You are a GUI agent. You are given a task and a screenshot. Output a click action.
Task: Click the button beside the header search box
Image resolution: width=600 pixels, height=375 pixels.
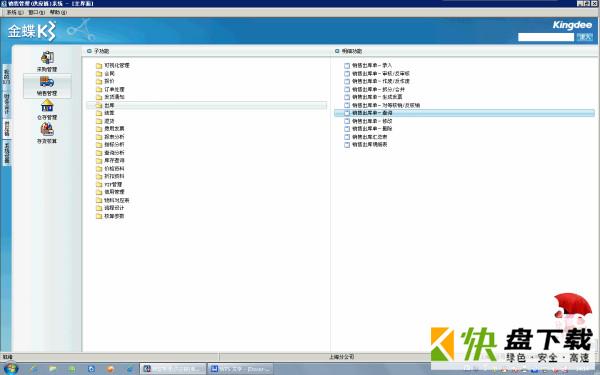coord(585,37)
